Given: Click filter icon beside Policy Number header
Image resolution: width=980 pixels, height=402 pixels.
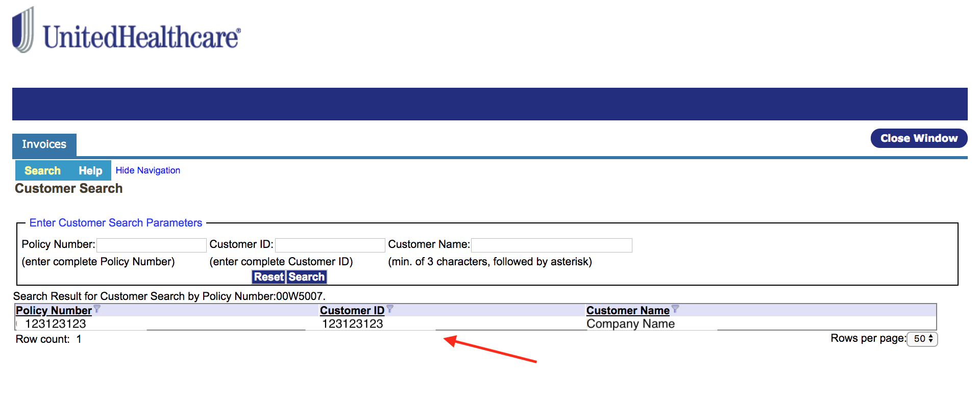Looking at the screenshot, I should point(97,309).
